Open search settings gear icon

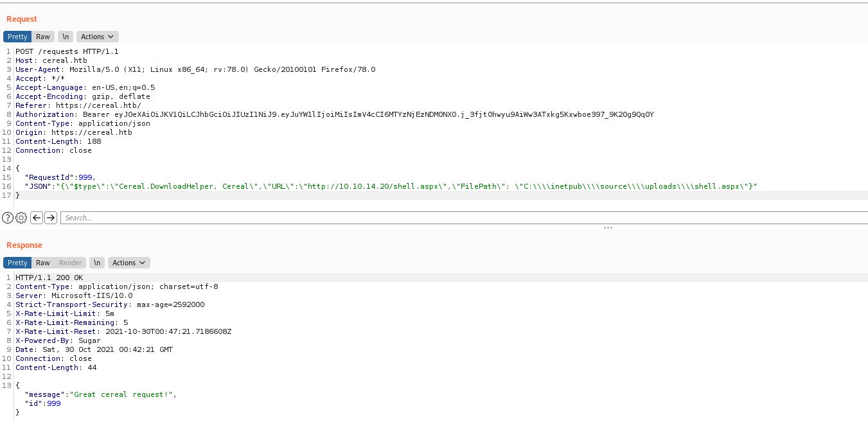coord(21,218)
